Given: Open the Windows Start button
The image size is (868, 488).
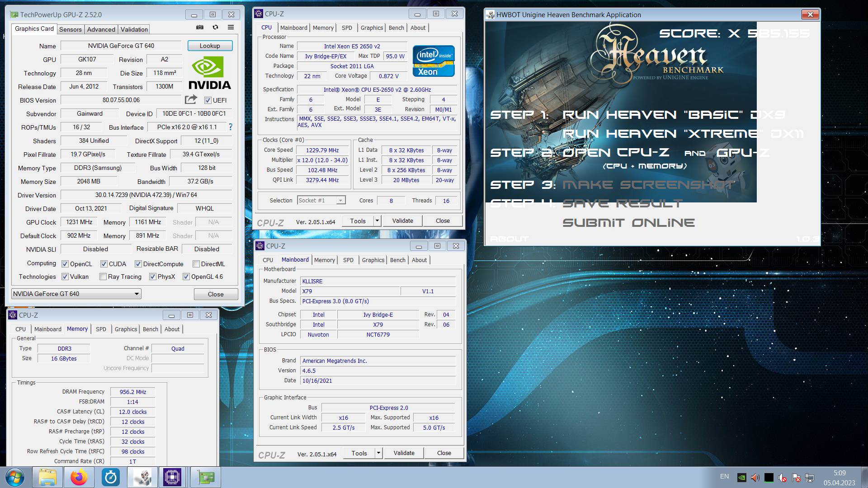Looking at the screenshot, I should click(14, 478).
